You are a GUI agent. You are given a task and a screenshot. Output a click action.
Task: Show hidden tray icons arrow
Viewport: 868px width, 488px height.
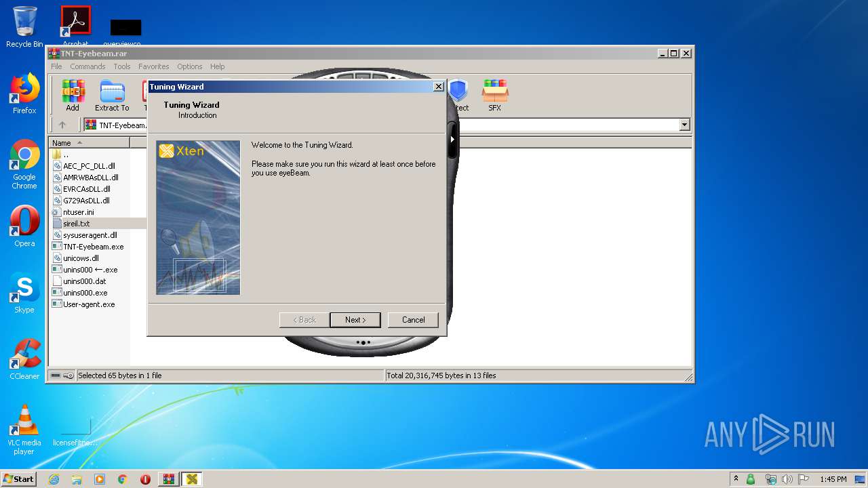[x=736, y=479]
